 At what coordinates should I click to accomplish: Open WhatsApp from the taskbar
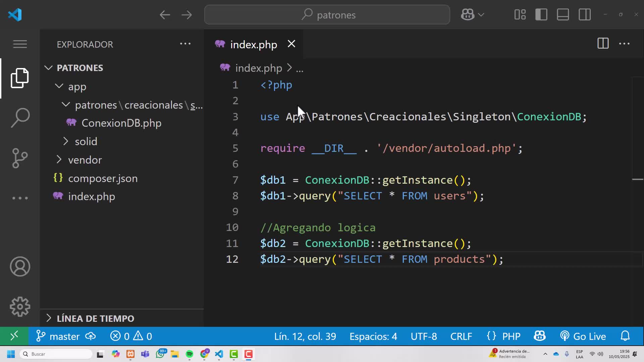pos(160,354)
